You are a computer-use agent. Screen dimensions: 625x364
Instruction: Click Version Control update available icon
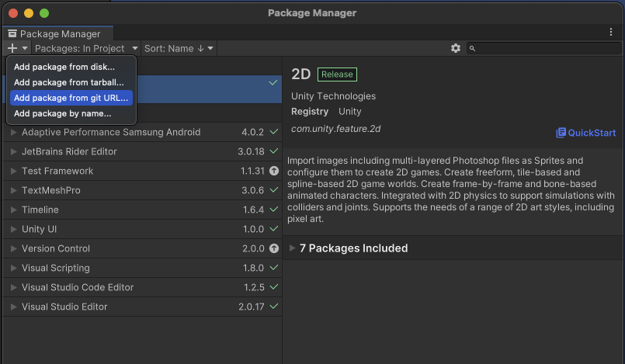(273, 248)
